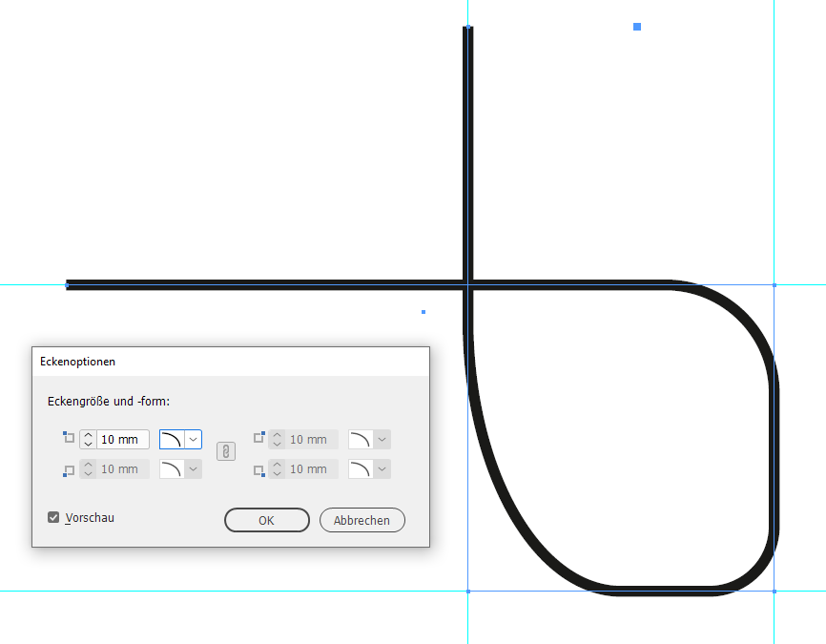Image resolution: width=826 pixels, height=644 pixels.
Task: Select the bottom-left corner reference icon
Action: (x=68, y=468)
